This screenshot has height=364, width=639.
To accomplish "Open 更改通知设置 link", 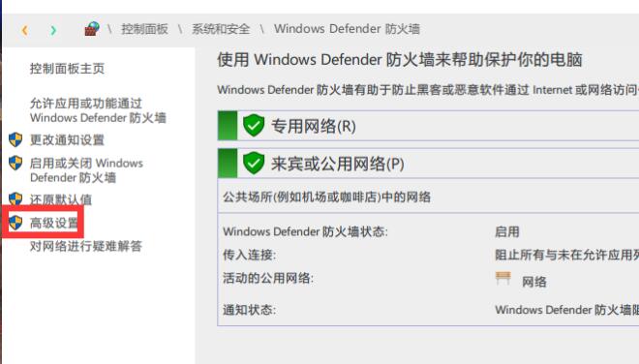I will (x=67, y=140).
